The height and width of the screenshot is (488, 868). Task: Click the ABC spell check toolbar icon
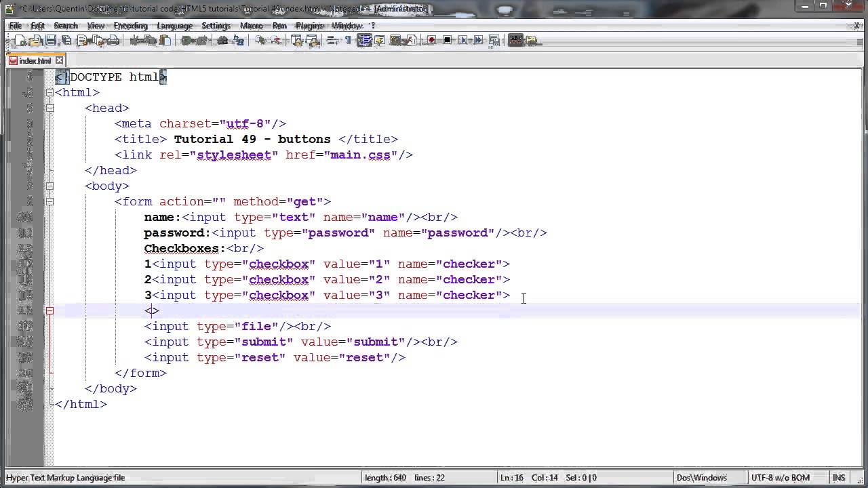(515, 41)
